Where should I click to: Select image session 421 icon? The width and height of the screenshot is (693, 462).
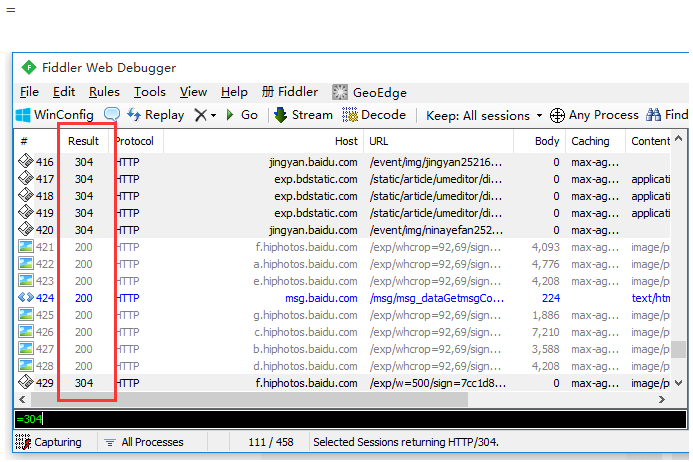tap(26, 246)
